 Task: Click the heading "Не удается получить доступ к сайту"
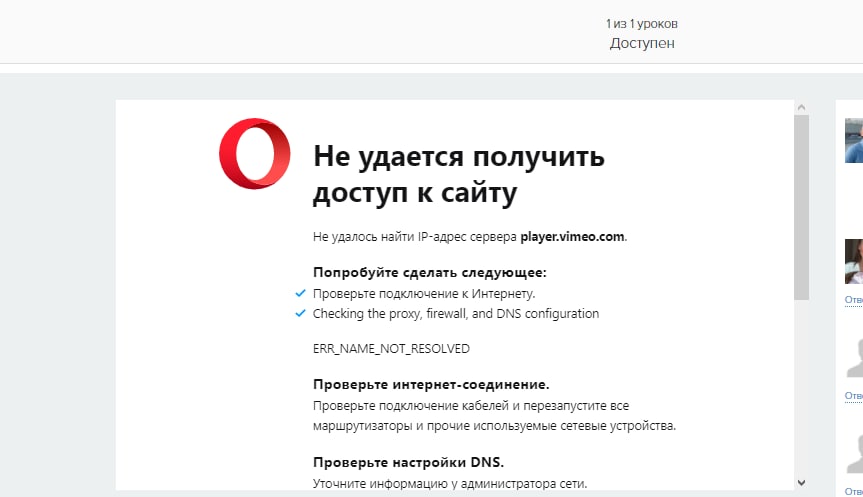coord(458,174)
